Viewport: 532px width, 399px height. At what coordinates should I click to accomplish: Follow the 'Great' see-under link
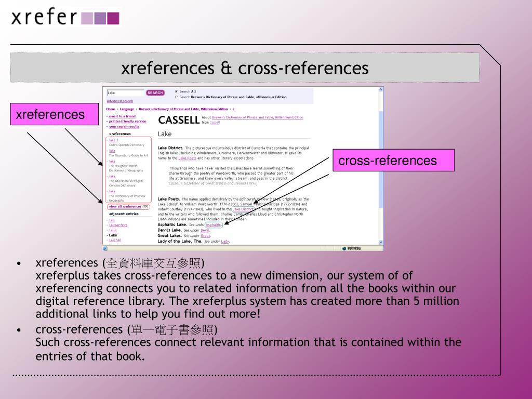205,236
